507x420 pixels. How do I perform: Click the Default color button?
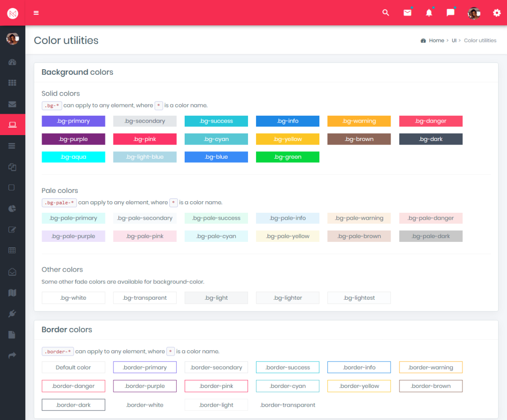pyautogui.click(x=73, y=367)
